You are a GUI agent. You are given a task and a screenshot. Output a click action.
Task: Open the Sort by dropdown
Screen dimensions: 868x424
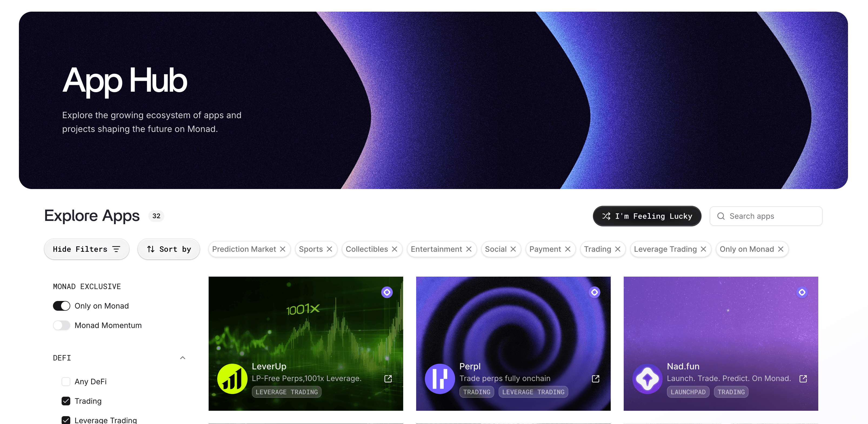(x=169, y=249)
